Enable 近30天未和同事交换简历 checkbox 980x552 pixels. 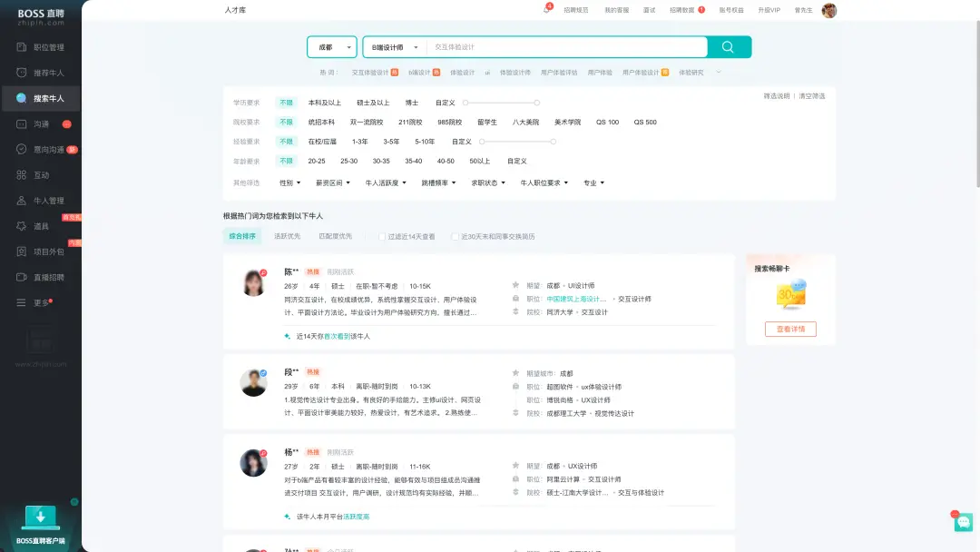coord(456,236)
